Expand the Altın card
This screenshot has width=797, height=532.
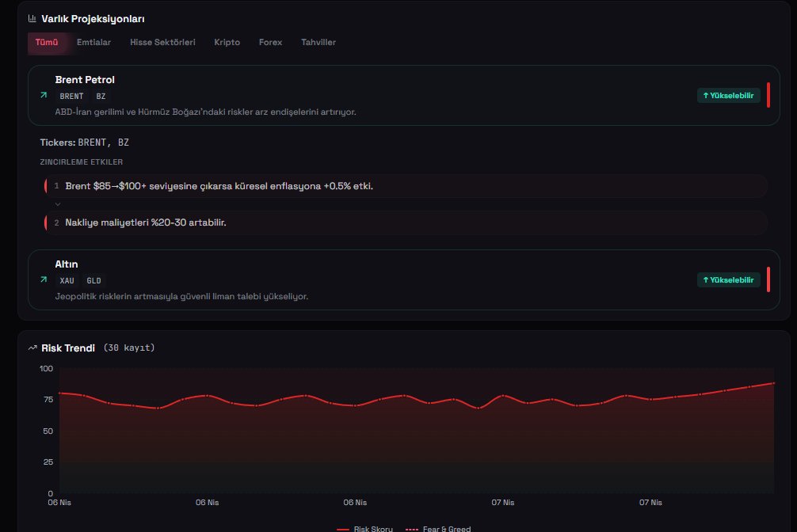(403, 280)
